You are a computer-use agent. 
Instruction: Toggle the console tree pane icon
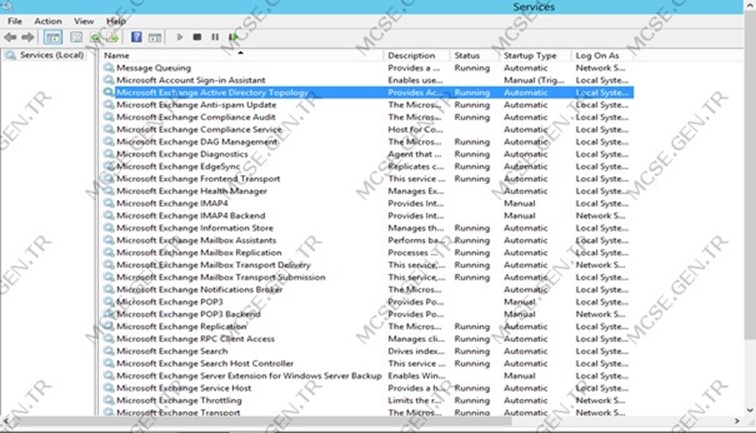pyautogui.click(x=53, y=37)
